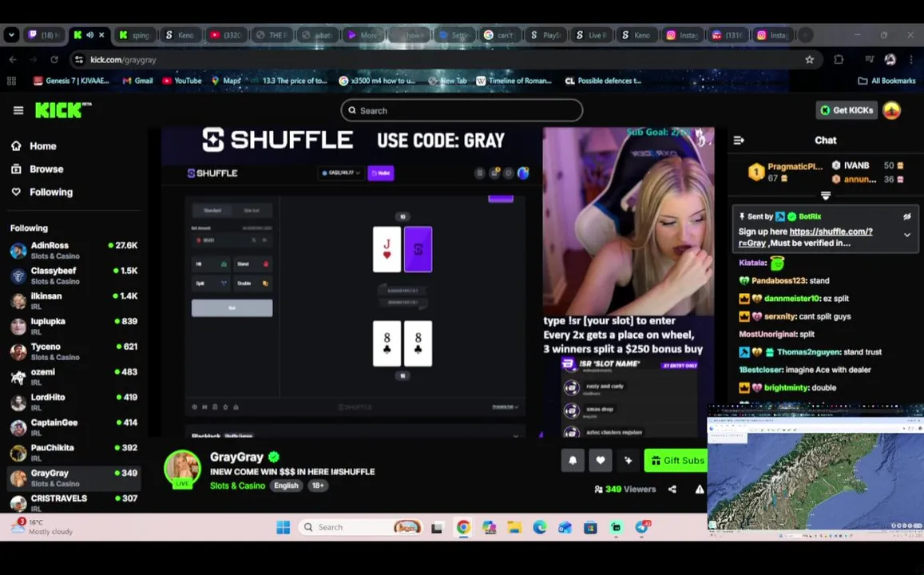924x575 pixels.
Task: Close the active Kick tab
Action: coord(101,35)
